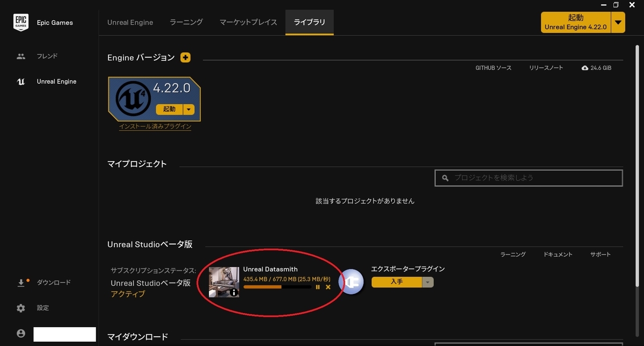Select the exporter plugin plug icon
644x346 pixels.
(352, 282)
